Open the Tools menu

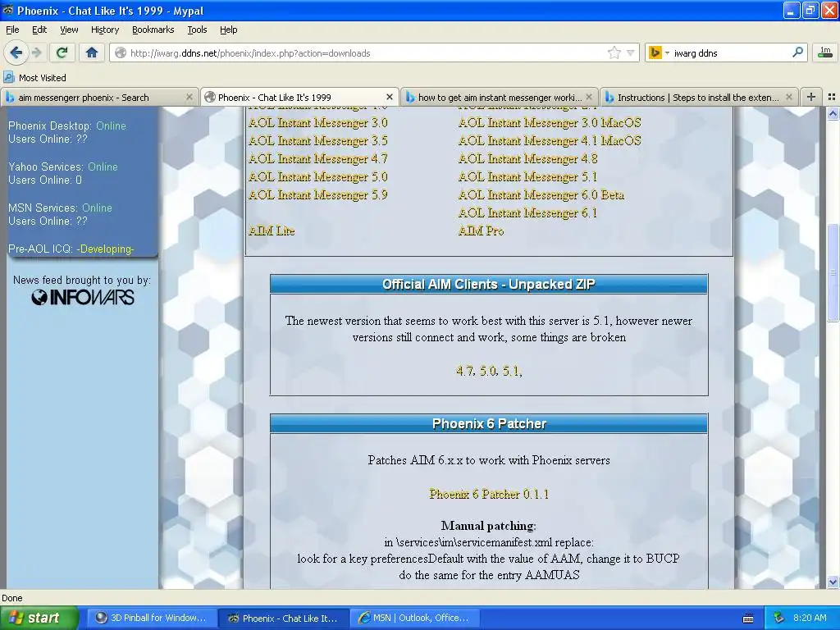point(197,30)
